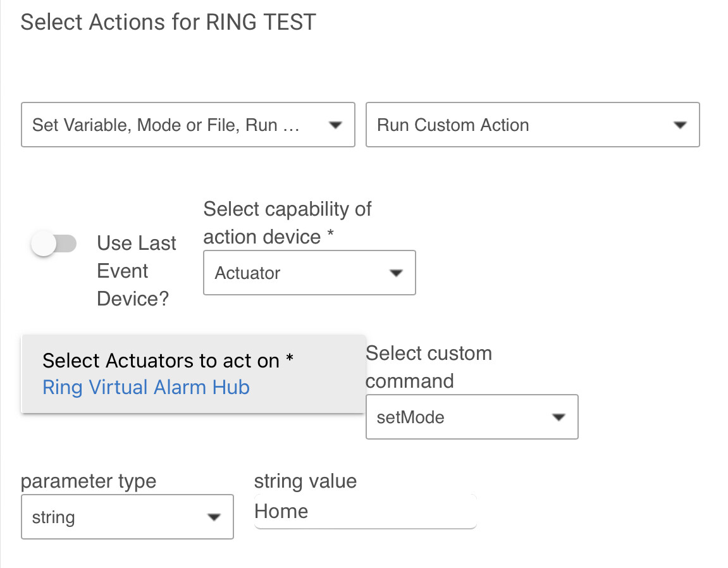Open the Ring Virtual Alarm Hub device link
This screenshot has width=728, height=568.
pyautogui.click(x=145, y=387)
